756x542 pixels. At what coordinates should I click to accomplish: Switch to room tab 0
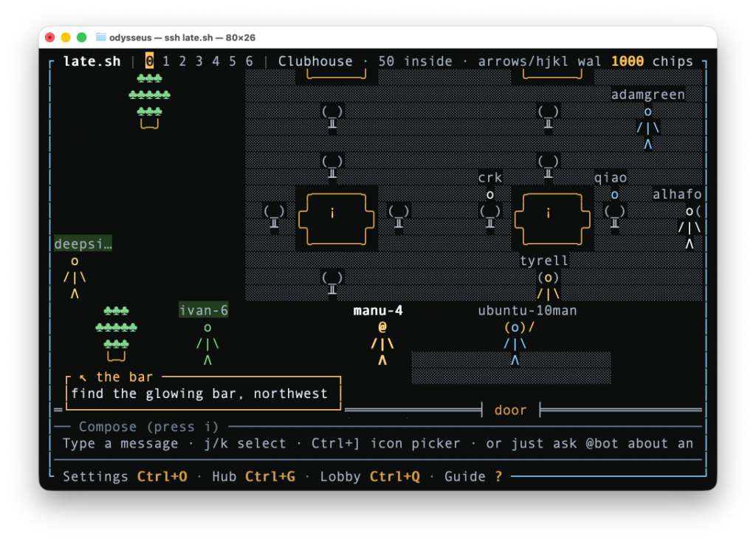click(x=149, y=61)
